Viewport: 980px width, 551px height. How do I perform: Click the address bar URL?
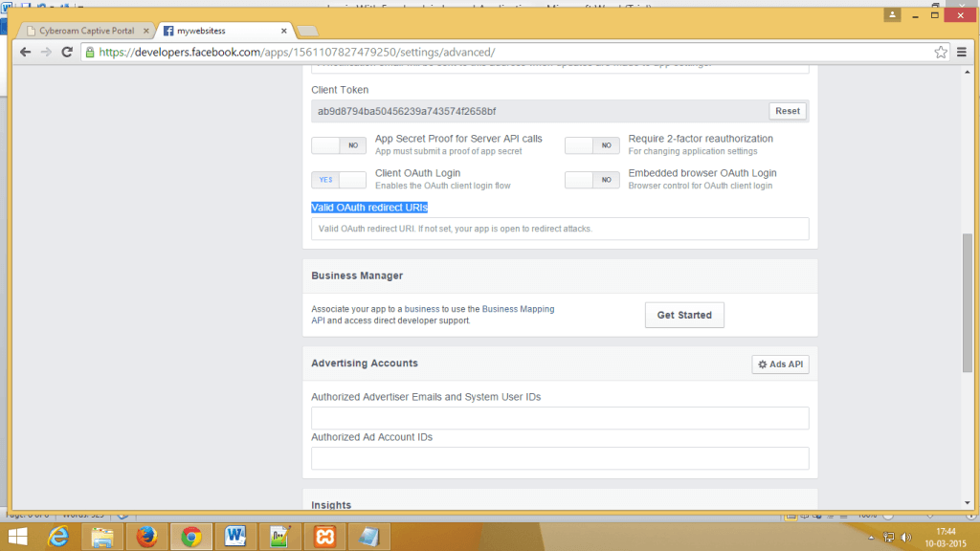pos(297,53)
